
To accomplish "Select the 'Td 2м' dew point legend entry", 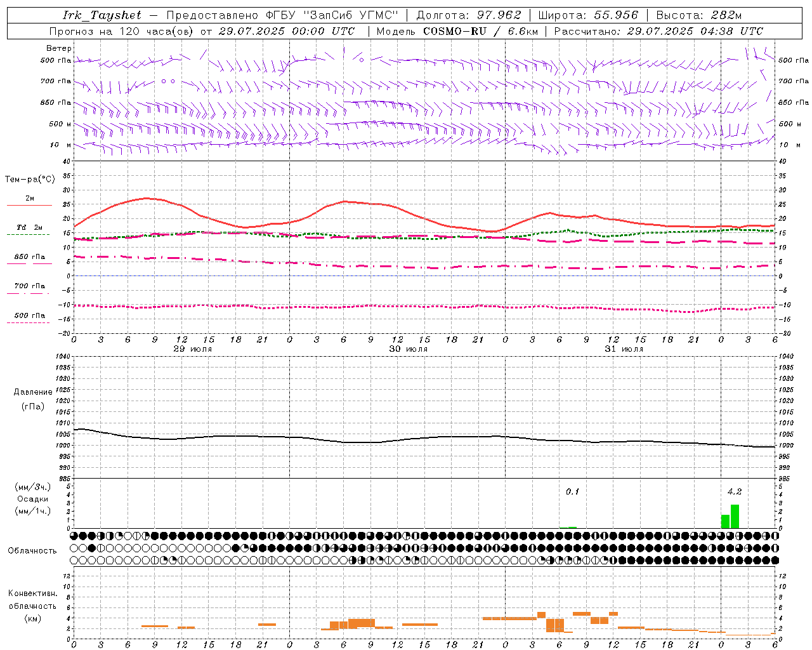I will pos(30,227).
